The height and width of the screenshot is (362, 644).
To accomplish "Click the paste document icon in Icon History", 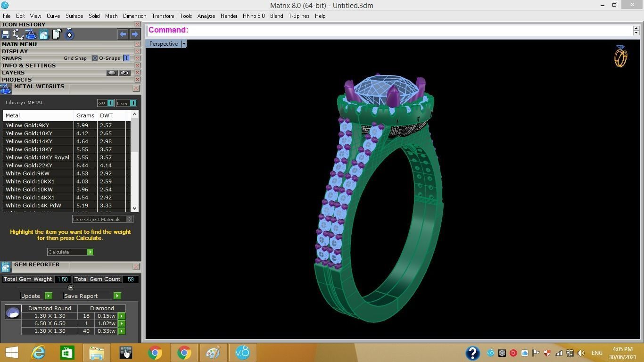I will [56, 34].
